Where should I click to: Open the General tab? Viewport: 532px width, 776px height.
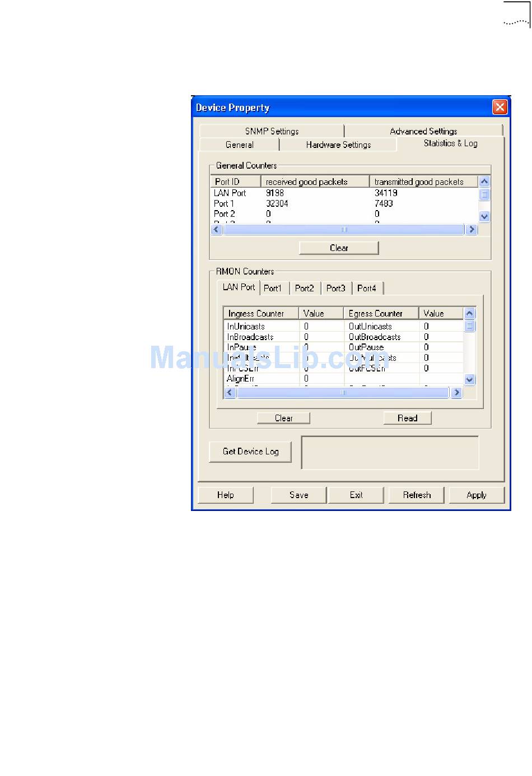click(x=239, y=145)
